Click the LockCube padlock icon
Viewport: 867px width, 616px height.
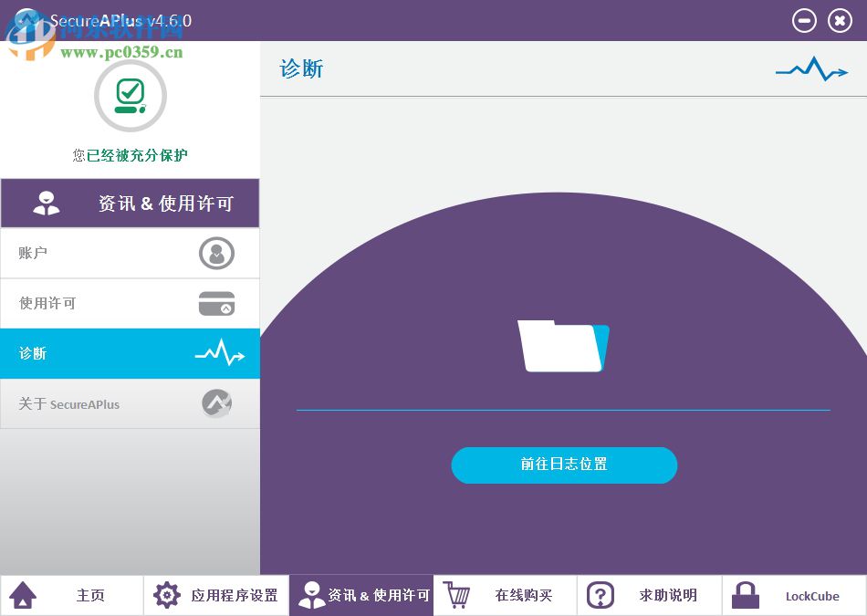point(745,594)
